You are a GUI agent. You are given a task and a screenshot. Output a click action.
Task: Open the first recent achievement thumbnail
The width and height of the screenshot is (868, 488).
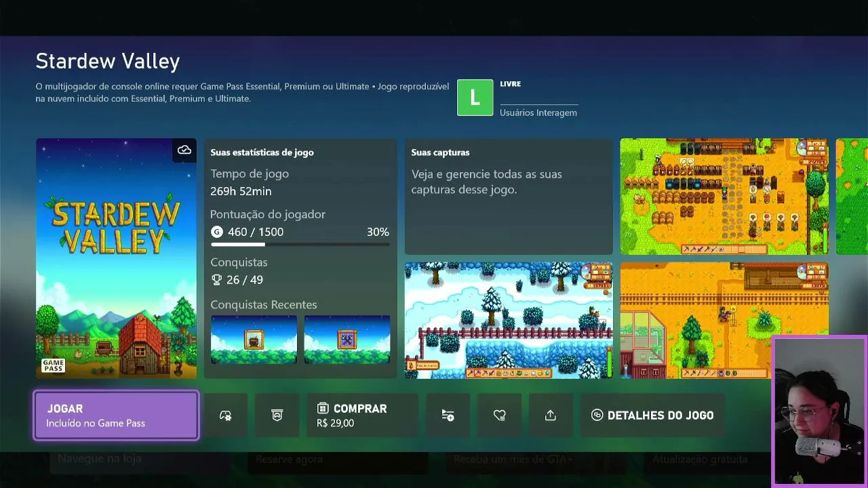coord(254,340)
